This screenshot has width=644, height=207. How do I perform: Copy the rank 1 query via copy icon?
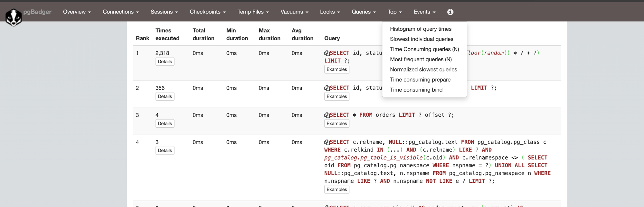327,53
